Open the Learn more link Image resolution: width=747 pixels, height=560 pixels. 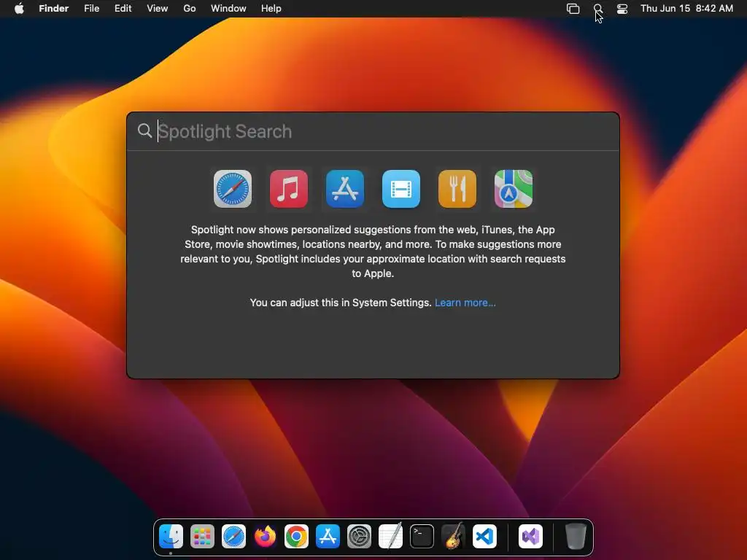465,303
